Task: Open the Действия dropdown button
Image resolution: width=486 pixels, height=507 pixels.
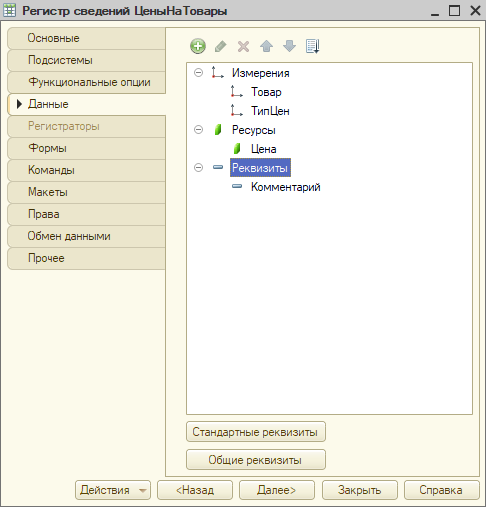Action: click(113, 490)
